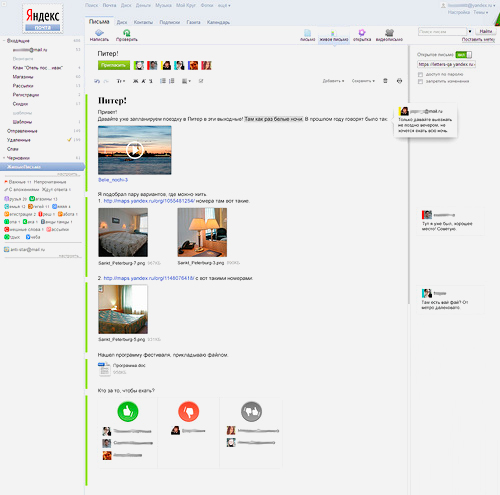500x495 pixels.
Task: Click the Найти search button
Action: (486, 31)
